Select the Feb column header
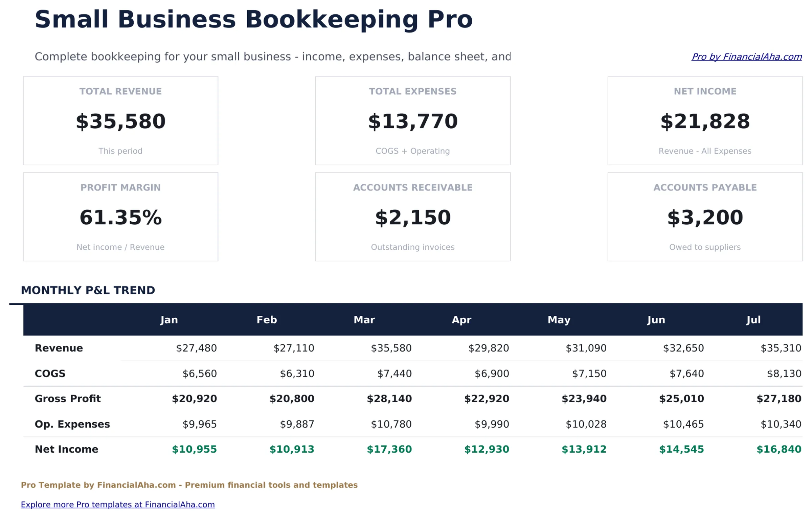This screenshot has width=812, height=518. tap(267, 319)
